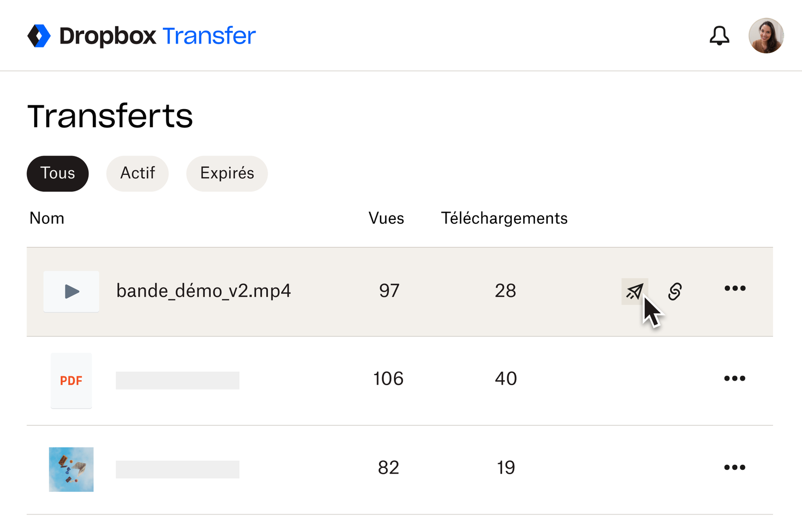Open the user profile avatar
This screenshot has height=532, width=802.
(766, 35)
